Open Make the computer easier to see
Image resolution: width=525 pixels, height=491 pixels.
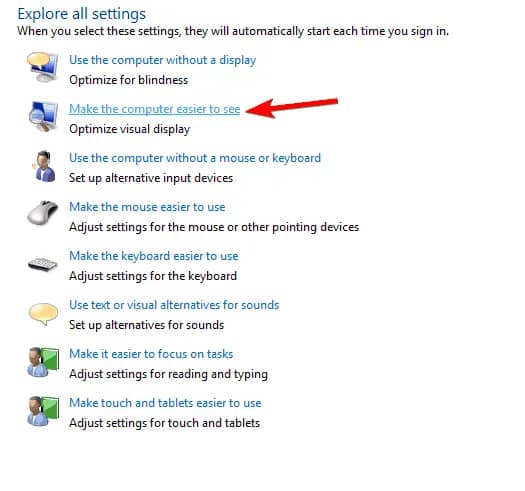click(154, 109)
